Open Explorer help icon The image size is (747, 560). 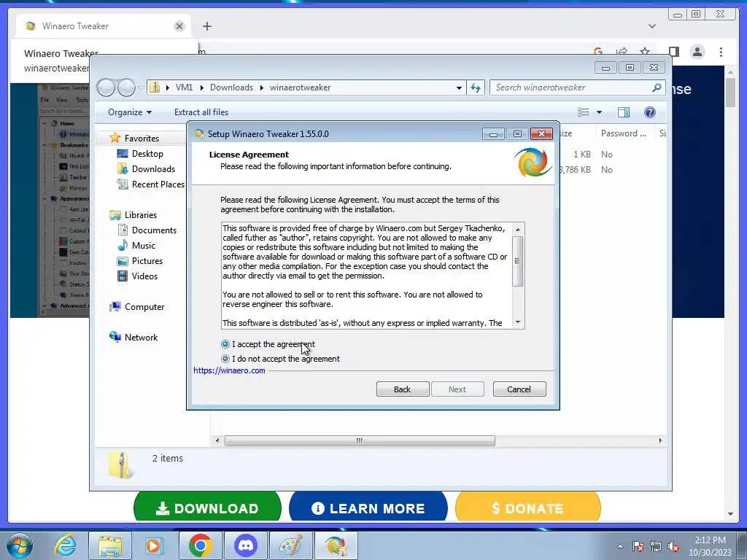tap(650, 112)
